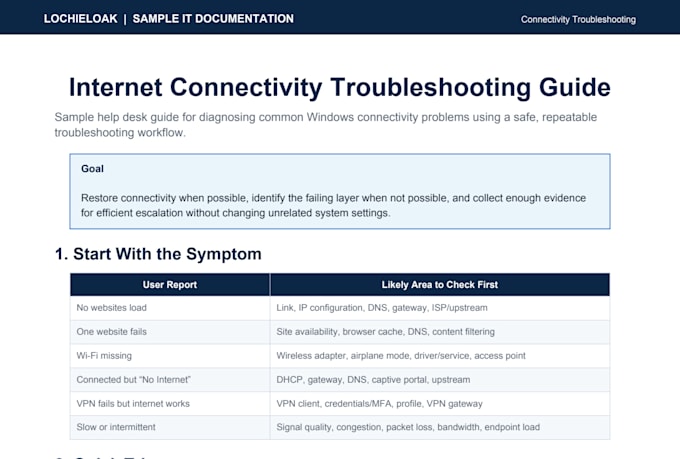Image resolution: width=680 pixels, height=459 pixels.
Task: Select the 'One website fails' cell
Action: [x=170, y=332]
